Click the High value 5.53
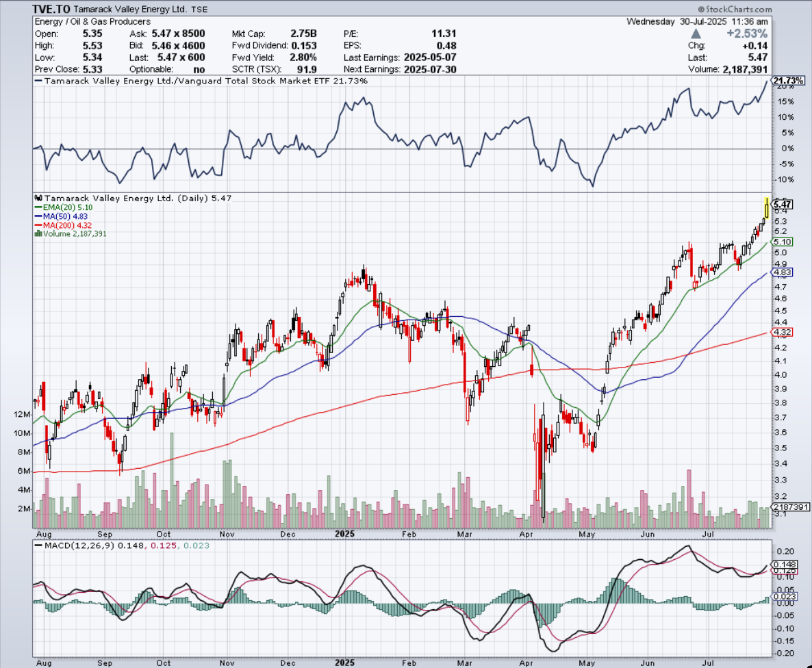Screen dimensions: 812x668 [x=92, y=46]
